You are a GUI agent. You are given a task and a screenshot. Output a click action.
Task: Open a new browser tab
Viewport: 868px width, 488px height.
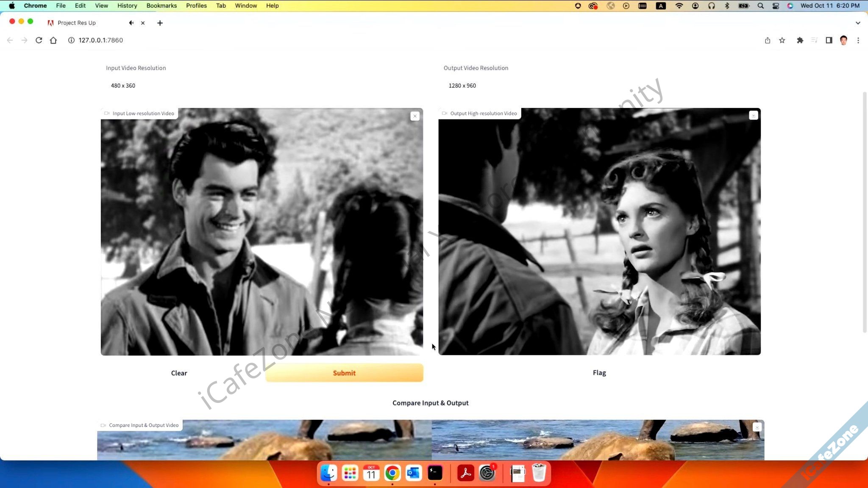[160, 23]
